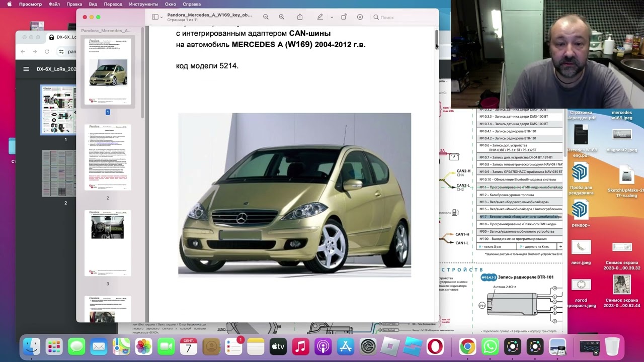The height and width of the screenshot is (362, 644).
Task: Show the Markup toolbar
Action: [x=360, y=17]
